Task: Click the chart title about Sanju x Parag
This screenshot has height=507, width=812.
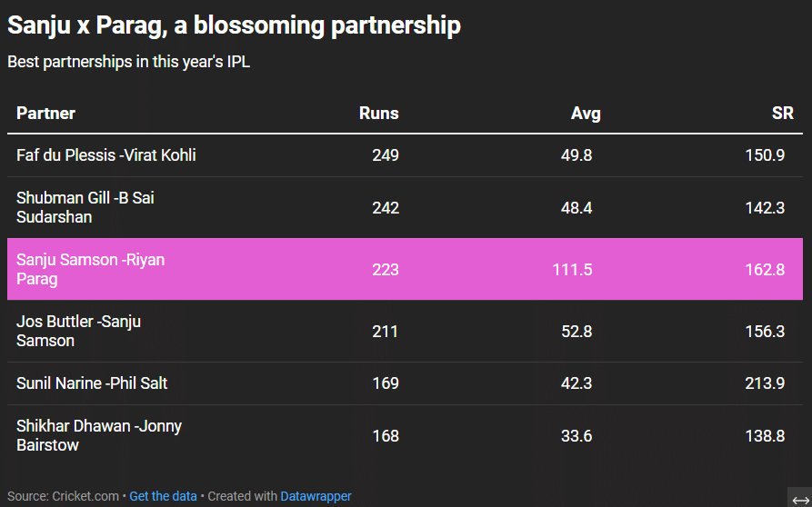Action: 234,25
